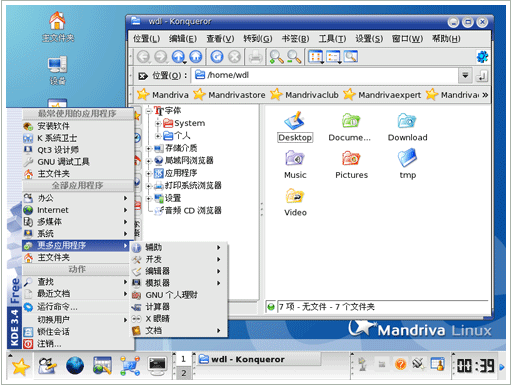Select 注销... to log out

click(78, 344)
